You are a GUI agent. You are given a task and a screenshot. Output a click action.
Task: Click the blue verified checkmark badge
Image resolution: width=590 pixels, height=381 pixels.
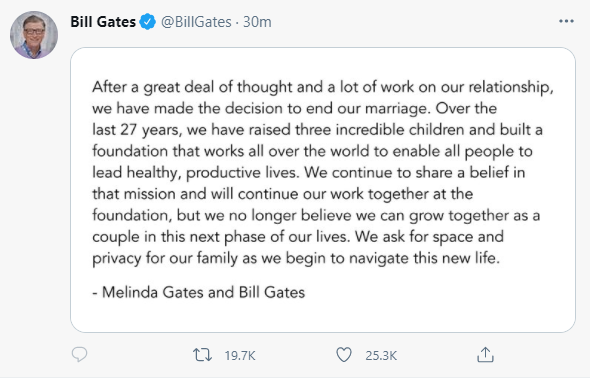click(148, 22)
